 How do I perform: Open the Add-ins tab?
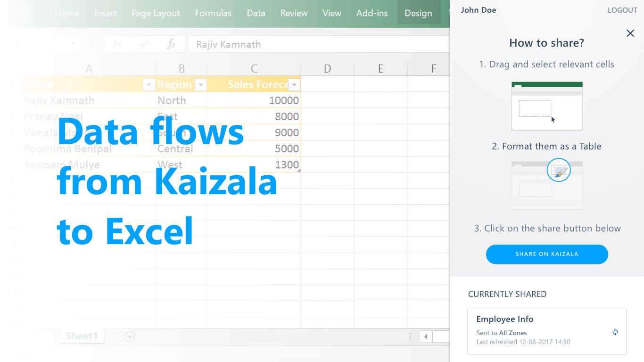point(372,13)
